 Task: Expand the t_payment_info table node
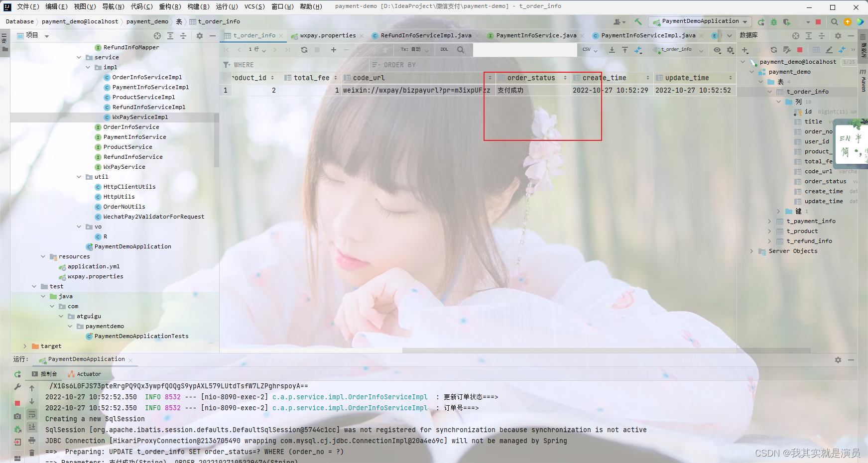[x=769, y=221]
